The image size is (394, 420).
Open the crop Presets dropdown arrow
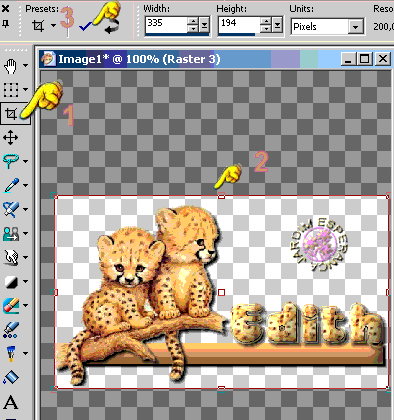pos(53,25)
